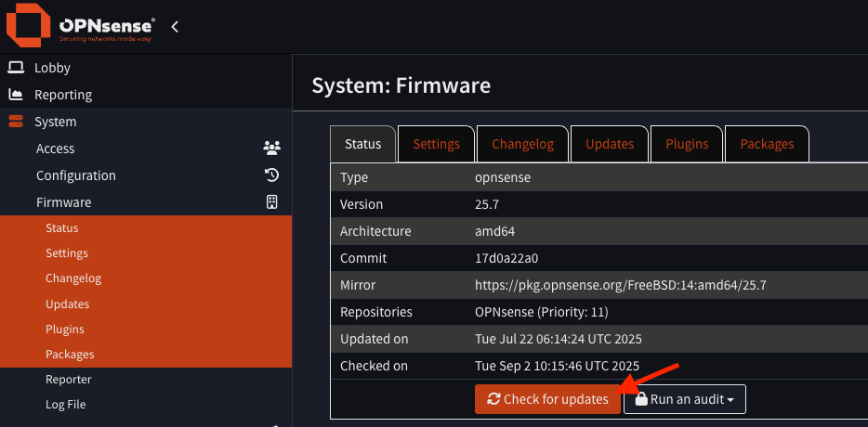The image size is (868, 427).
Task: Open Log File in the sidebar
Action: pyautogui.click(x=66, y=405)
